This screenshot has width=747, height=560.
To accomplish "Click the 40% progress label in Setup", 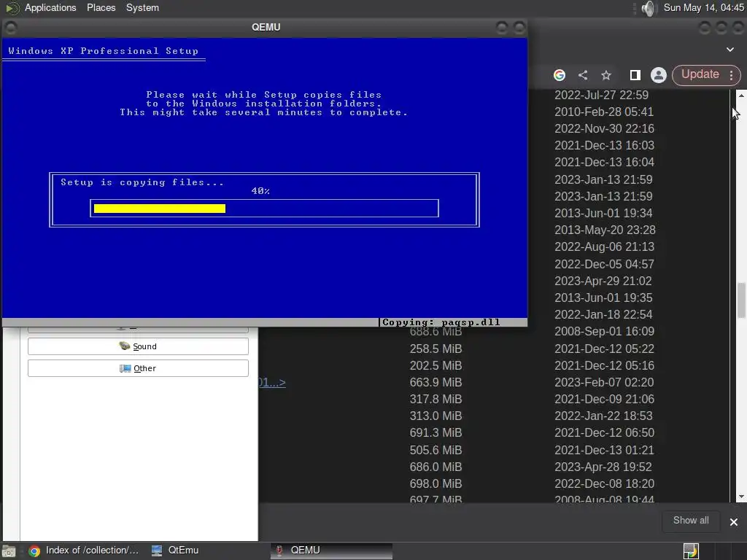I will (x=260, y=191).
